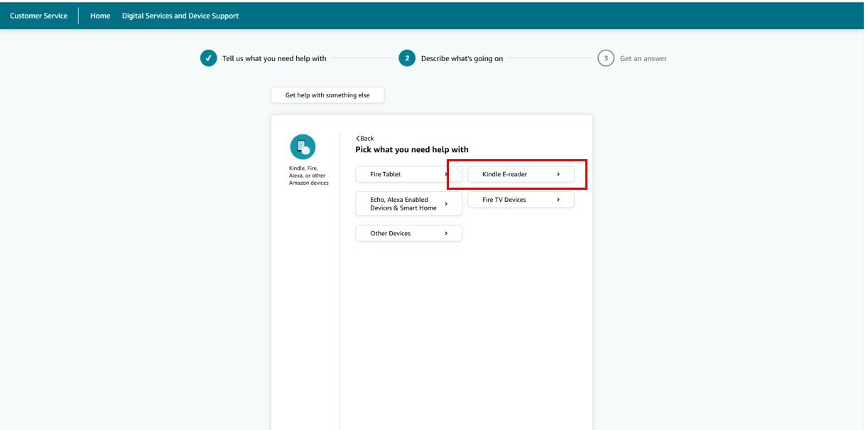868x430 pixels.
Task: Click "Pick what you need help with" heading
Action: pos(412,150)
